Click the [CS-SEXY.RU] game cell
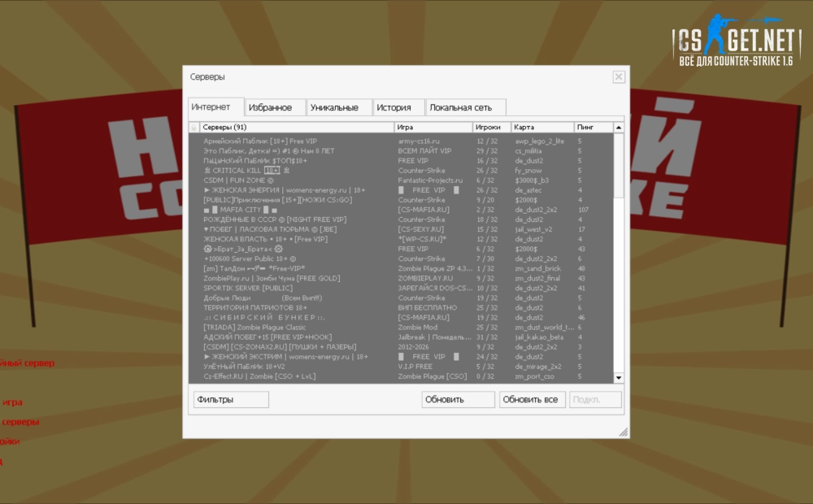 pos(420,229)
